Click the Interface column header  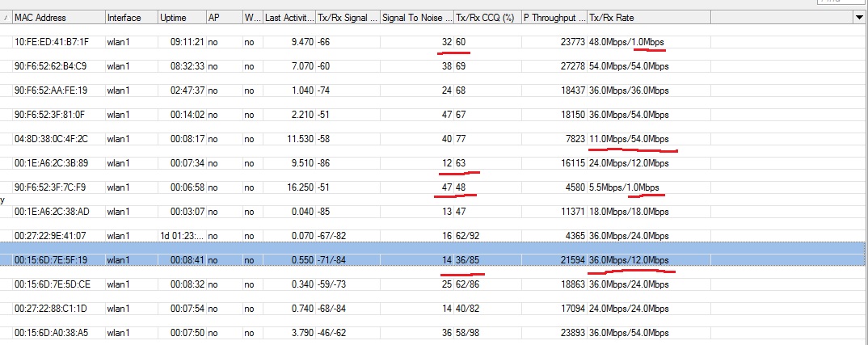pyautogui.click(x=124, y=17)
